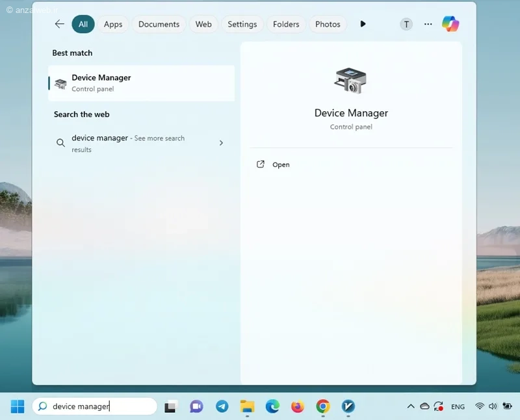Select the Settings filter tab
This screenshot has height=420, width=520.
(242, 24)
